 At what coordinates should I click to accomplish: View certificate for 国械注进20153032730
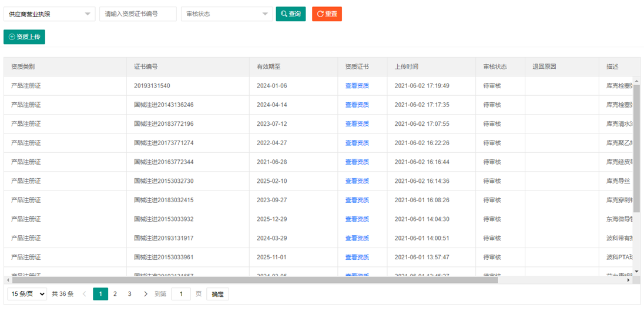pyautogui.click(x=357, y=181)
